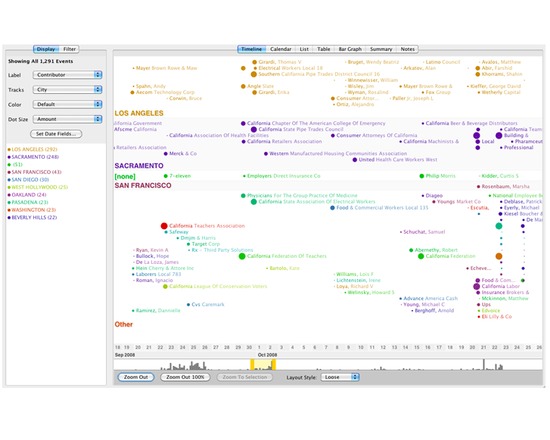The width and height of the screenshot is (550, 440).
Task: Select the Rosenbaum, Marsha event
Action: click(x=503, y=186)
